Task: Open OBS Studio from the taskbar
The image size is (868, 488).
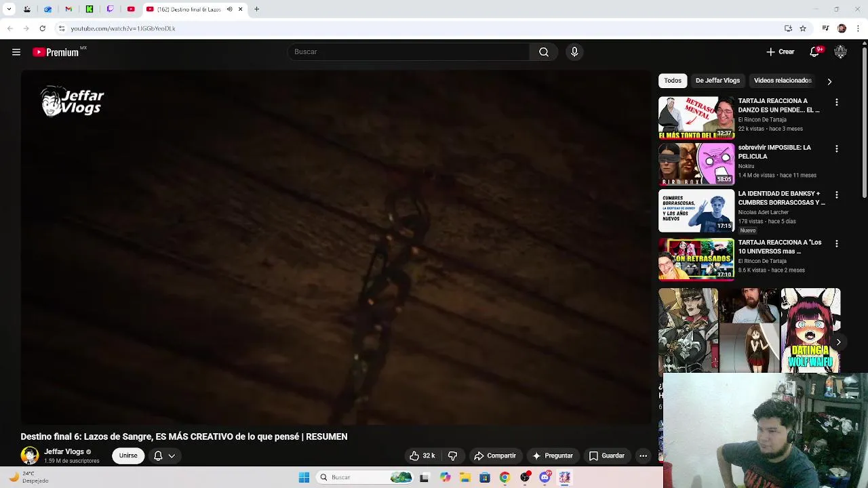Action: click(525, 477)
